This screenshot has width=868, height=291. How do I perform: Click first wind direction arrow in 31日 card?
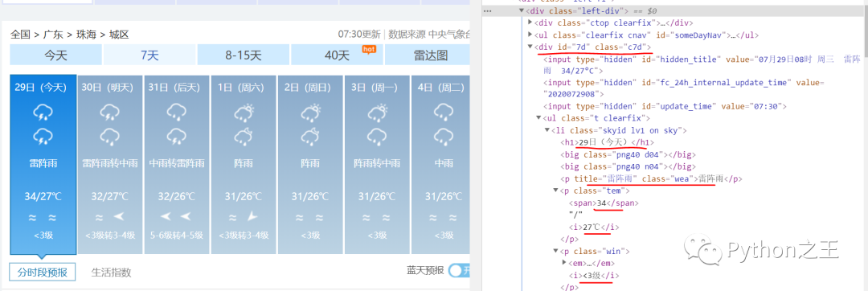166,216
